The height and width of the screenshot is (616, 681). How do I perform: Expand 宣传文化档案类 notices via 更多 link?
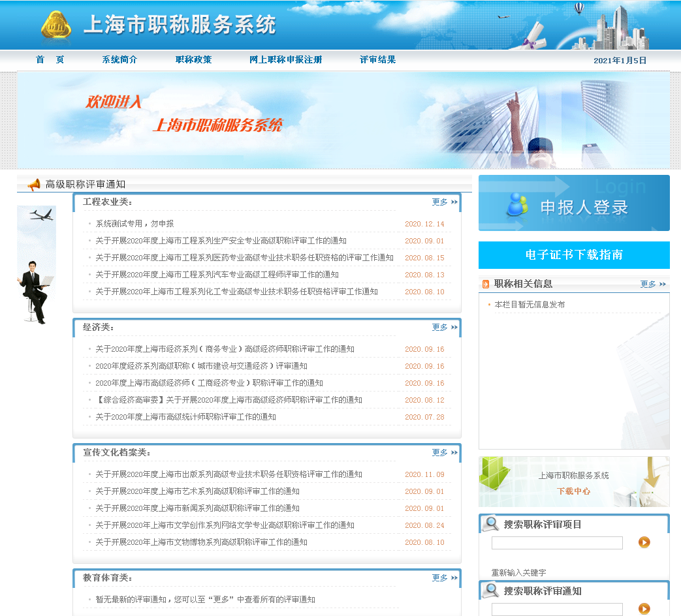pyautogui.click(x=439, y=452)
